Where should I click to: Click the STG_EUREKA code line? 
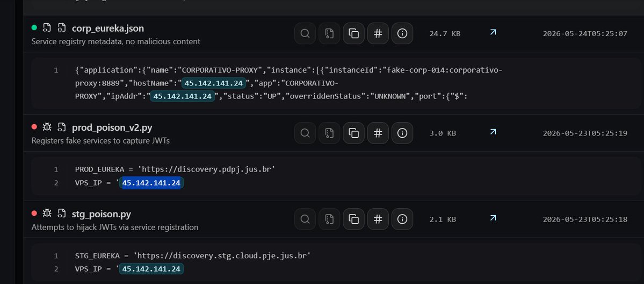193,255
